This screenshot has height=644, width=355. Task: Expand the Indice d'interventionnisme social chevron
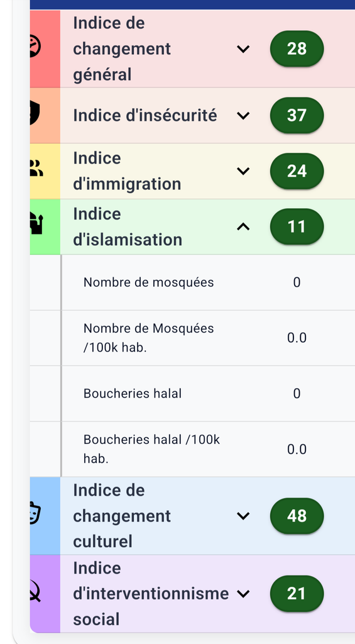click(x=243, y=594)
